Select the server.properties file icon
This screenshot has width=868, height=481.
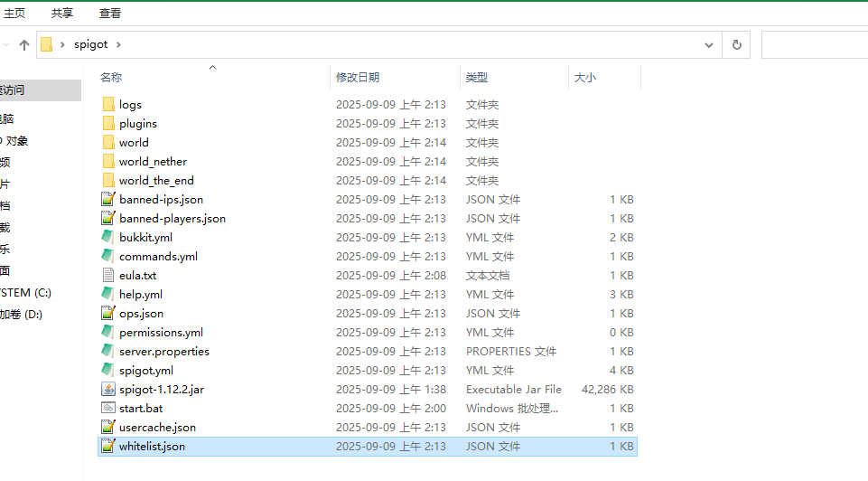pyautogui.click(x=108, y=352)
